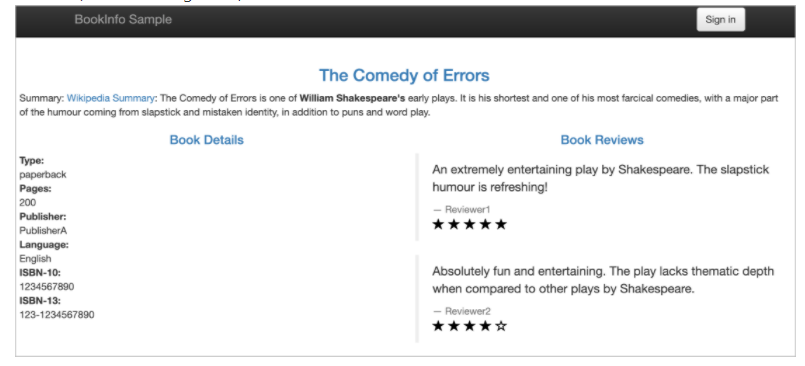Click first star of Reviewer2 rating
This screenshot has width=805, height=366.
438,326
